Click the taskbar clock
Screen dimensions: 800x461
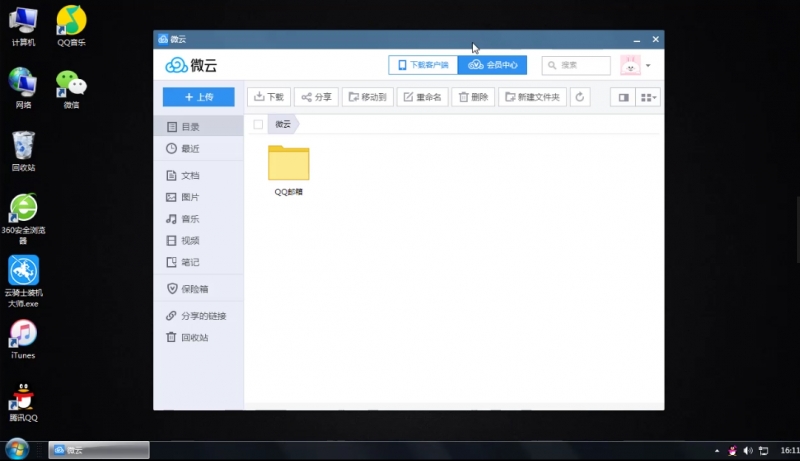pos(789,450)
